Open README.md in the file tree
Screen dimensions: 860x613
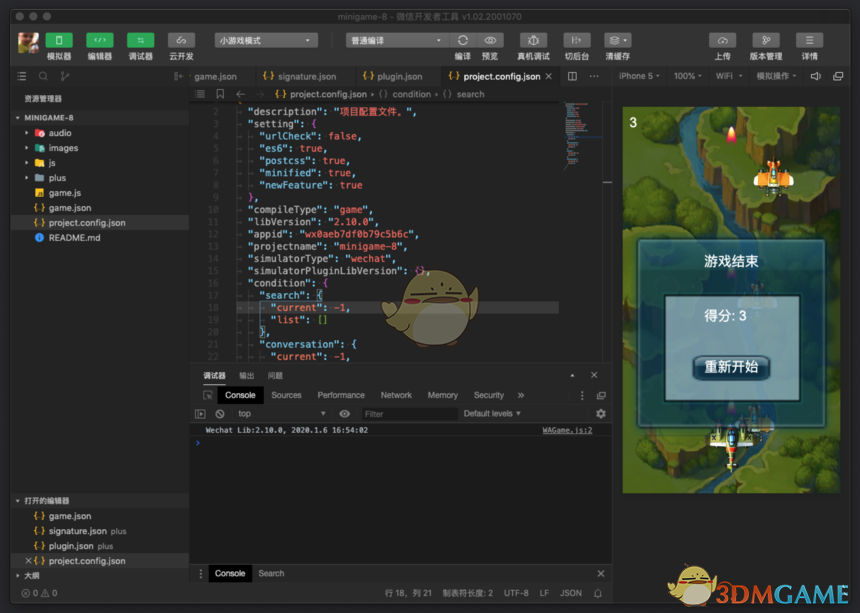[75, 238]
